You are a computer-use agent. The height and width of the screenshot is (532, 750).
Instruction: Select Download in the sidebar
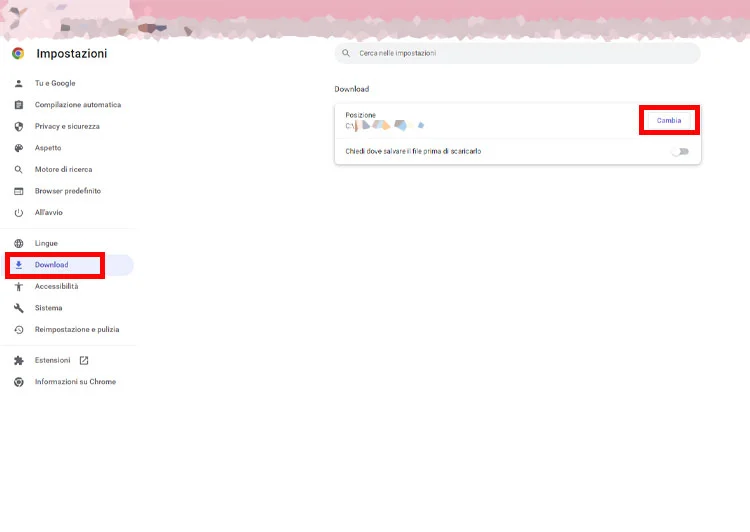click(52, 265)
